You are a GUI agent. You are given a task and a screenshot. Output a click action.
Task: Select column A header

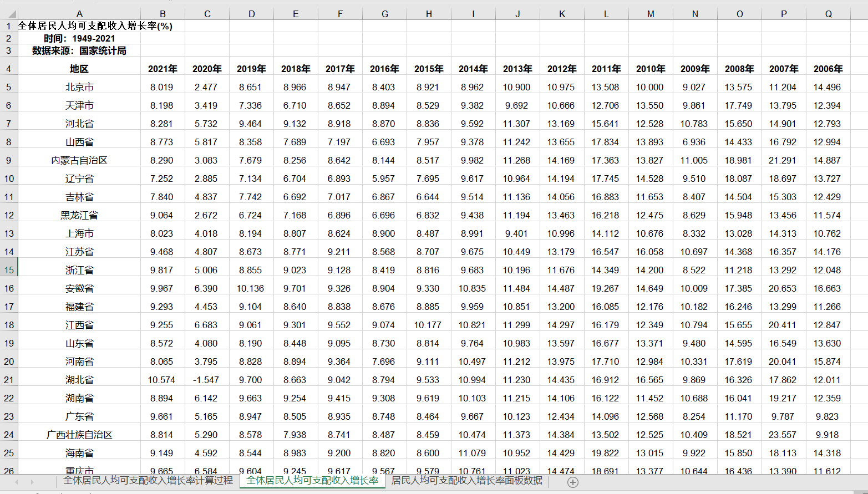click(x=79, y=14)
